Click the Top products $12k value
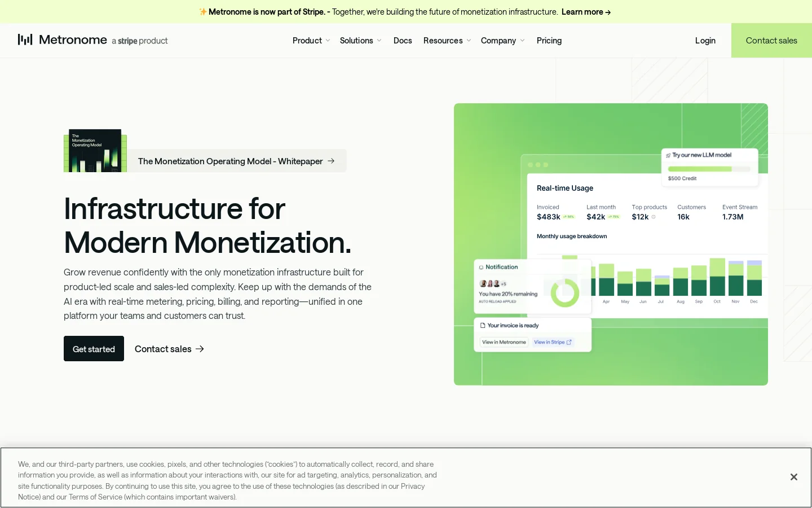 pos(640,217)
